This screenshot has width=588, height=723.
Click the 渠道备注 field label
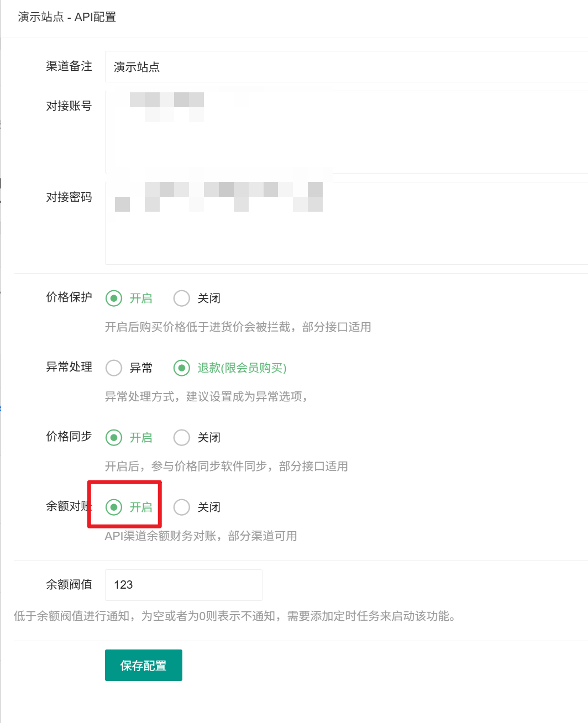pos(69,66)
